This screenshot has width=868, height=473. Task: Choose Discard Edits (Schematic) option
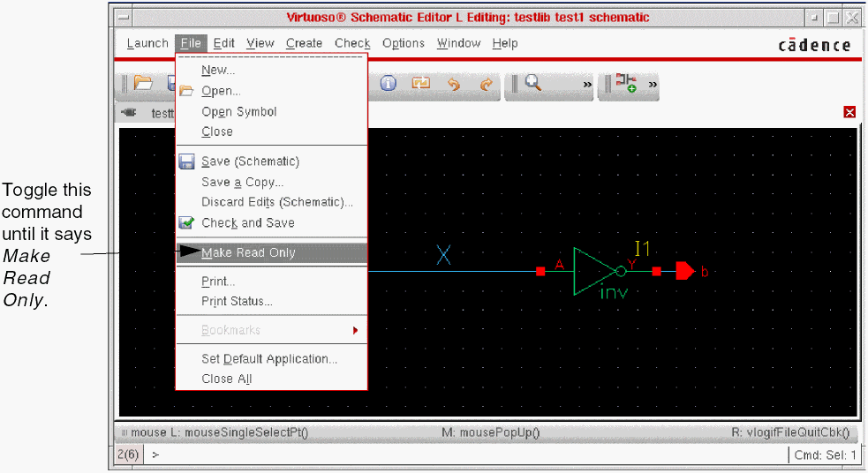(x=276, y=202)
